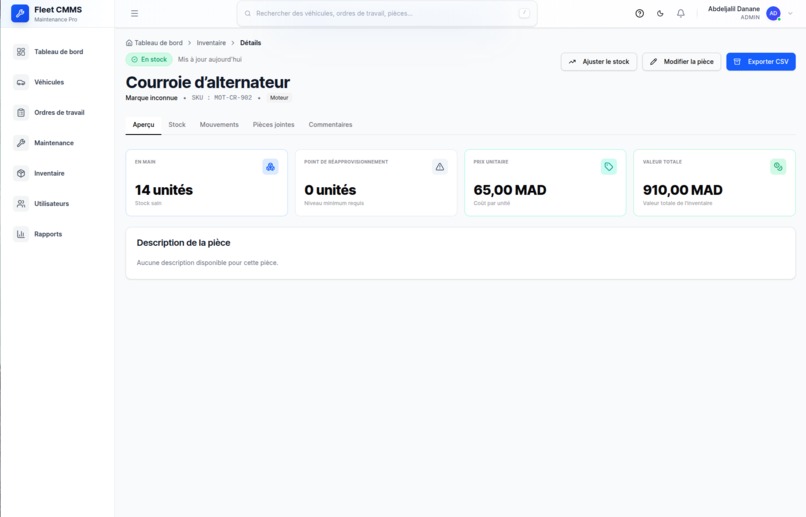Click the Moteur category tag
Viewport: 806px width, 517px height.
coord(279,98)
